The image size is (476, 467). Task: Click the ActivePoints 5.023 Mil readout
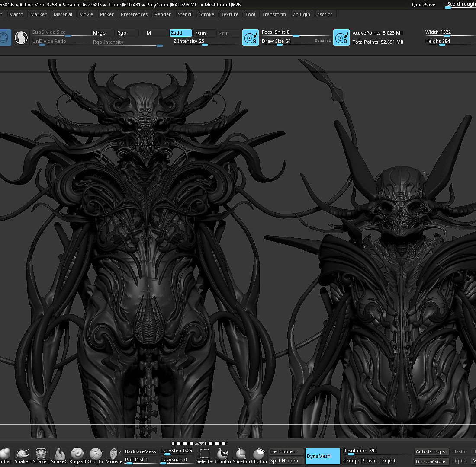[x=378, y=33]
